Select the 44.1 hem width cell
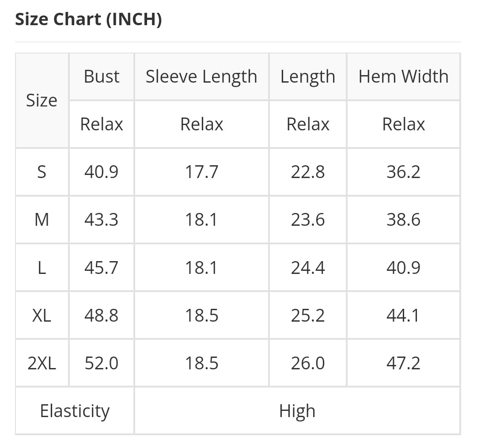 tap(403, 315)
